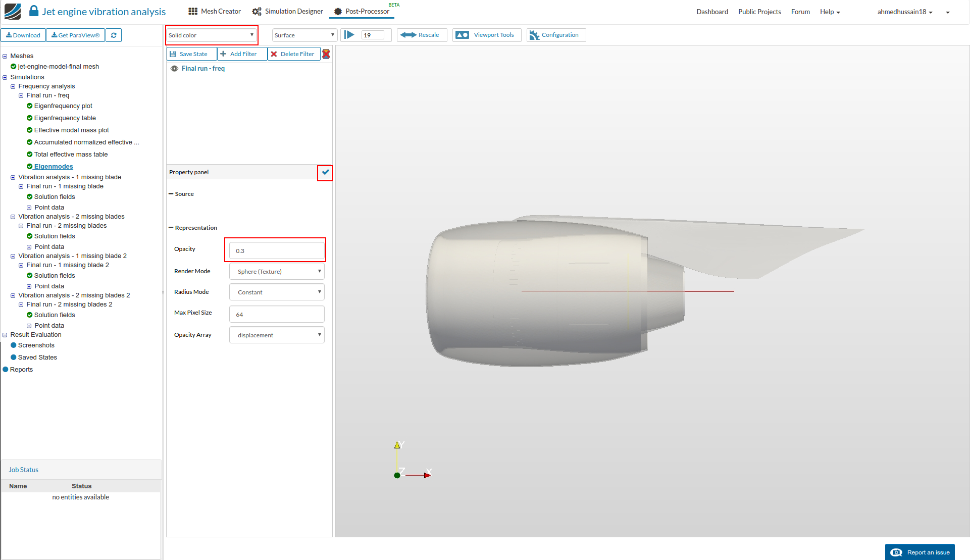Collapse the Frequency analysis tree node
Viewport: 970px width, 560px height.
(x=13, y=86)
